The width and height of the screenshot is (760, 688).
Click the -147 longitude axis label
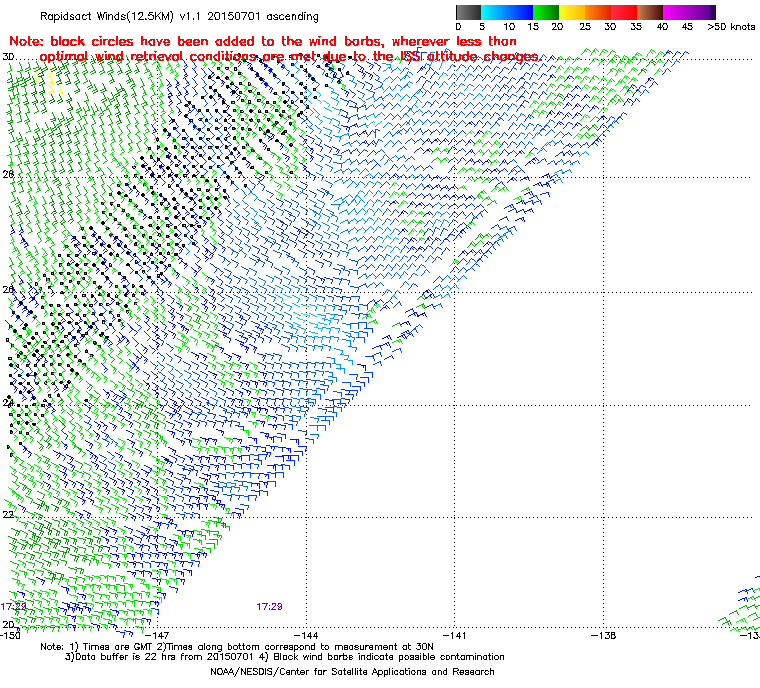tap(156, 635)
